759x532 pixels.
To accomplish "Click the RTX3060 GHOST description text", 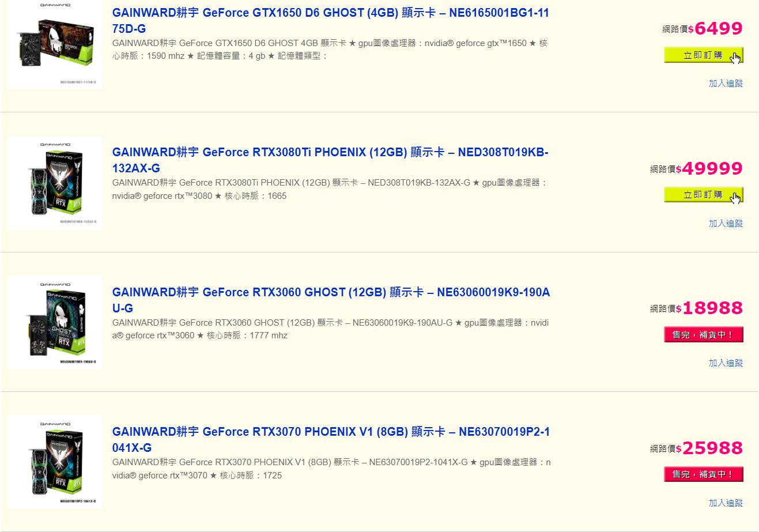I will (x=331, y=329).
